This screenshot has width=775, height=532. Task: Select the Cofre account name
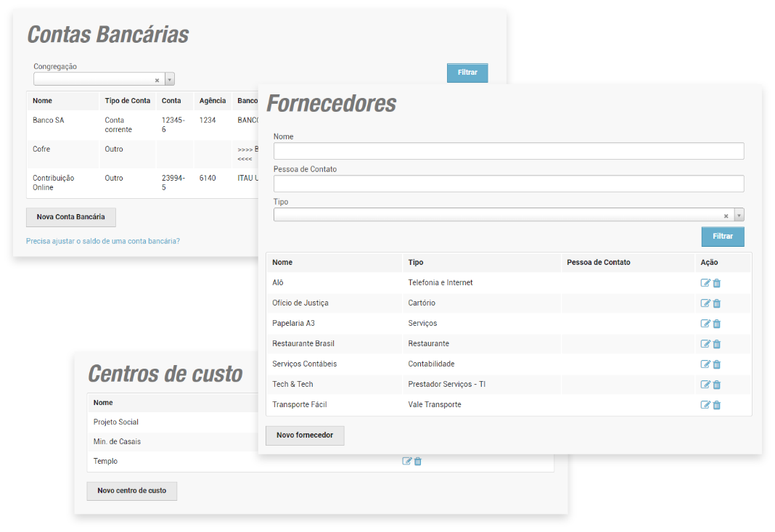41,150
